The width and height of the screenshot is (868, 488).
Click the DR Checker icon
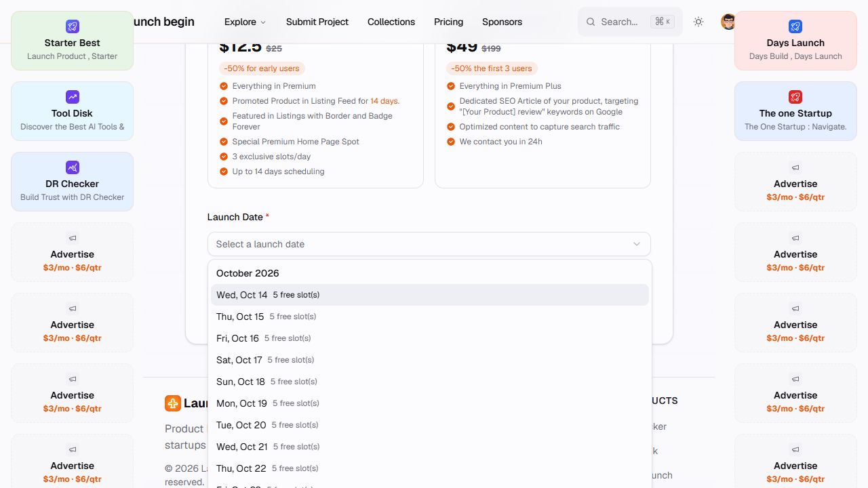point(73,167)
